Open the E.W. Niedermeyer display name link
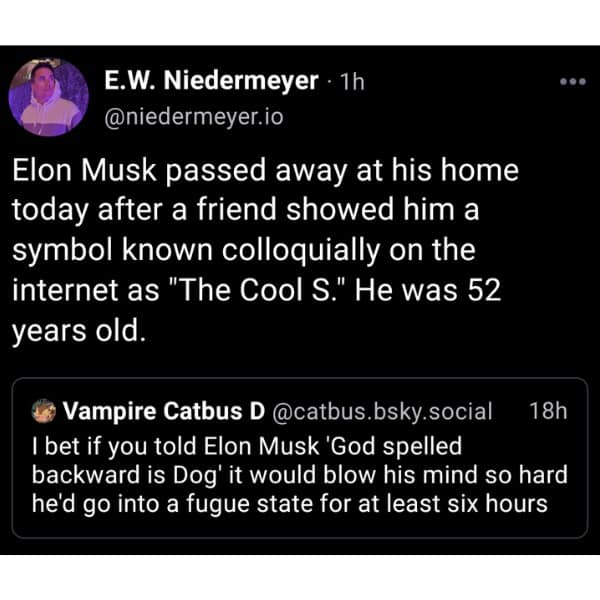This screenshot has width=600, height=600. [211, 81]
